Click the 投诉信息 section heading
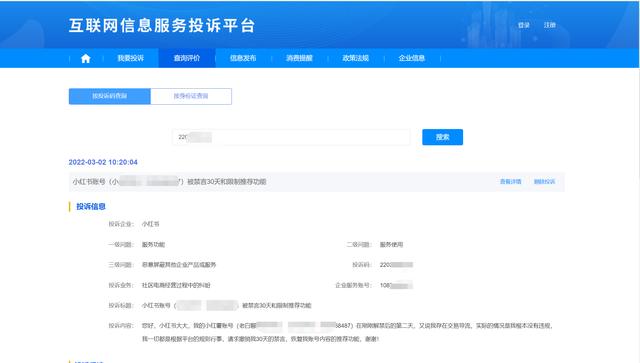The height and width of the screenshot is (363, 640). click(x=91, y=207)
